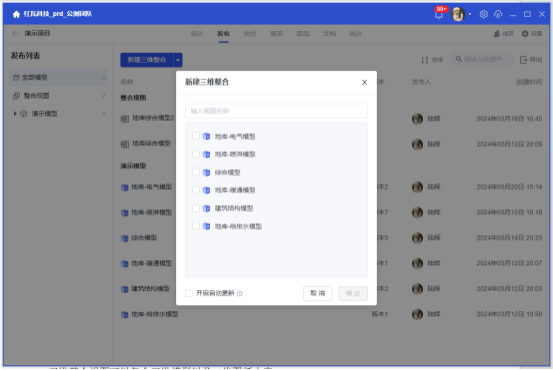Click the keyword search field in toolbar

click(482, 59)
